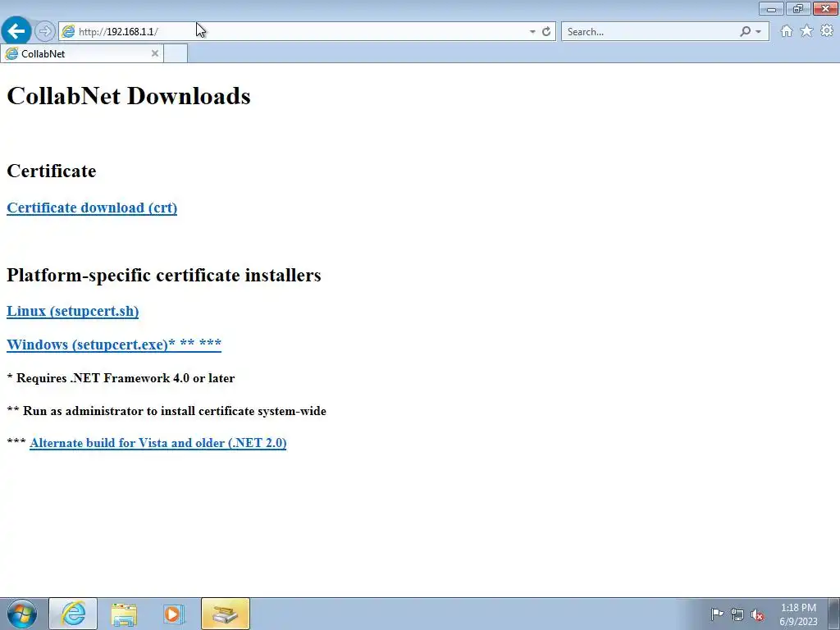Click the magnifier search icon
The height and width of the screenshot is (630, 840).
745,32
